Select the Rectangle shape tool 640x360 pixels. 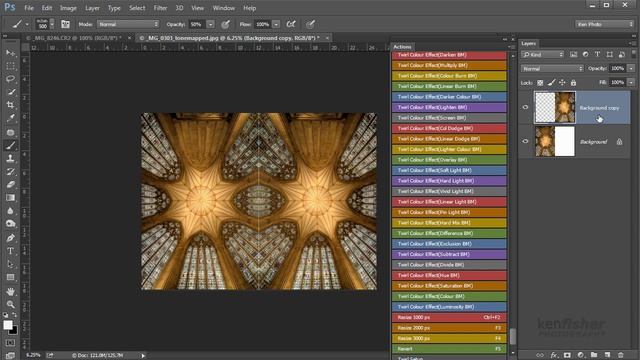pos(11,278)
